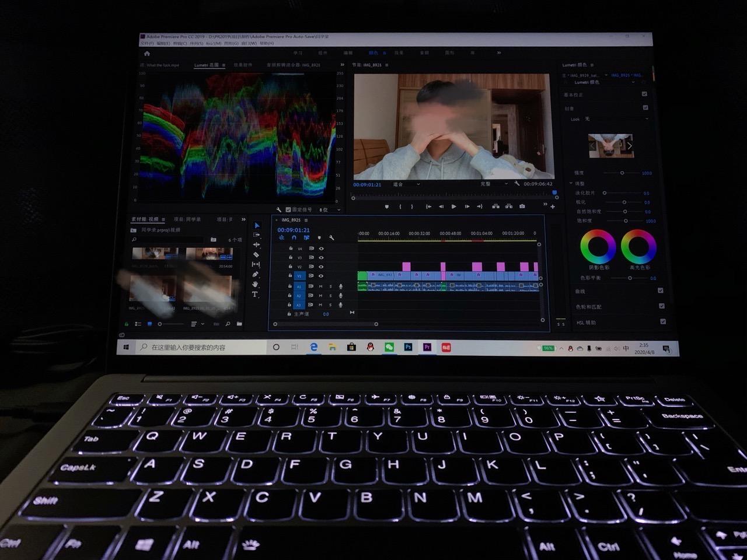Toggle linked selection in timeline

click(x=306, y=238)
